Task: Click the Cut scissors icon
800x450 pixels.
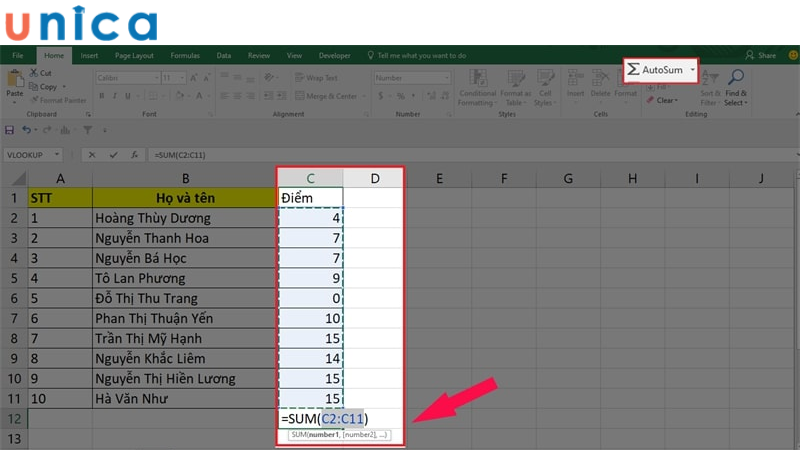Action: pos(34,73)
